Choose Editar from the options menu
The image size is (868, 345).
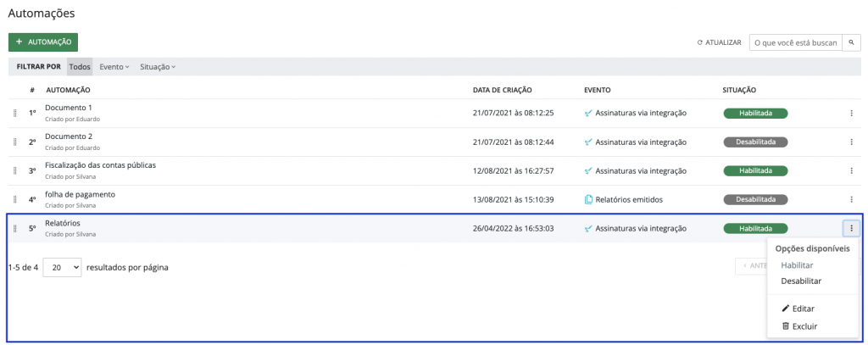point(802,309)
